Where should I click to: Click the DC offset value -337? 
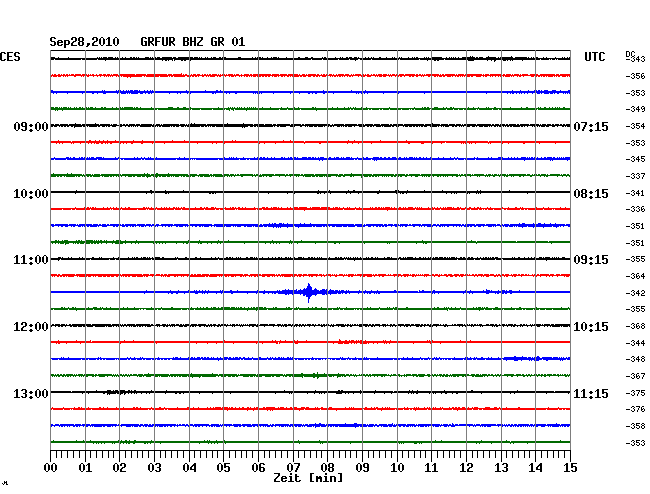(x=635, y=176)
